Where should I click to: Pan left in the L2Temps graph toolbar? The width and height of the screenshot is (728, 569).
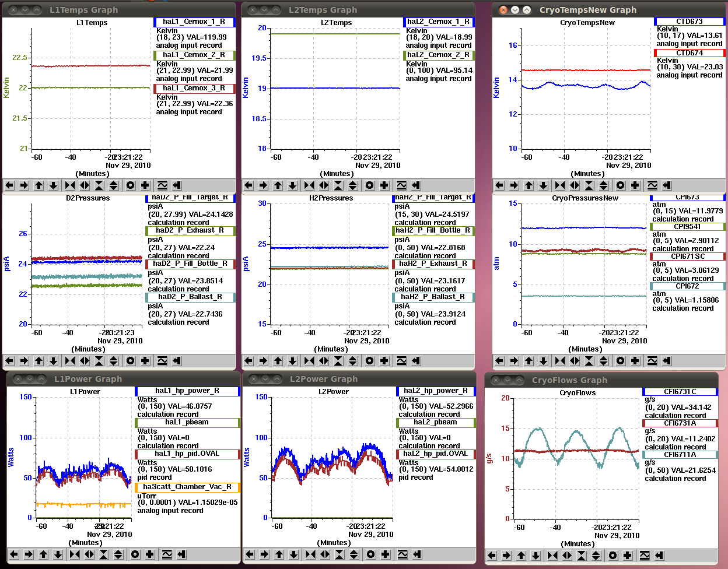[x=249, y=185]
